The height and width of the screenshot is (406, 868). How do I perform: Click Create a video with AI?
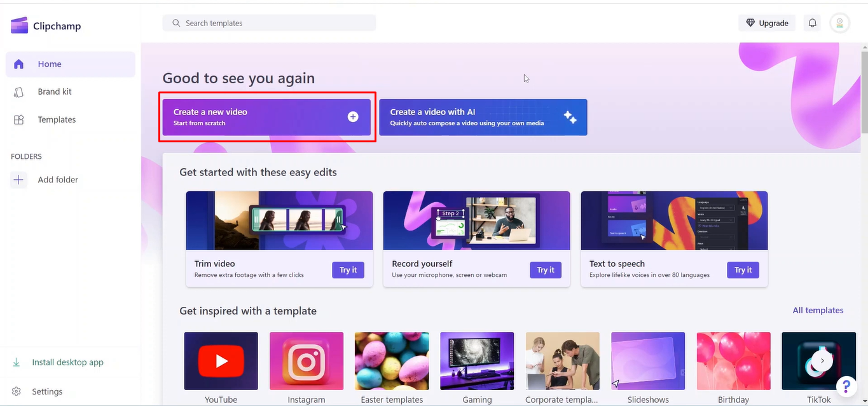(483, 117)
